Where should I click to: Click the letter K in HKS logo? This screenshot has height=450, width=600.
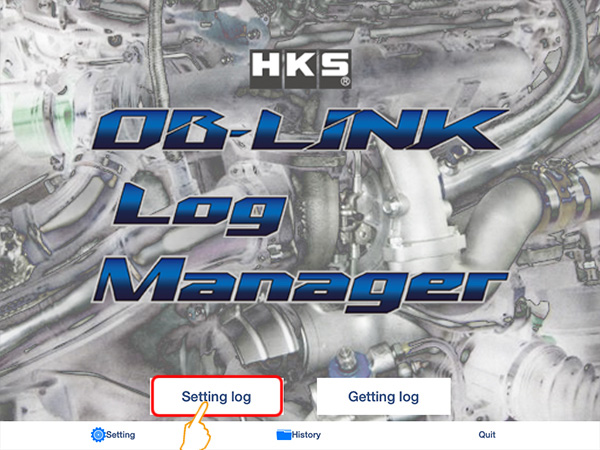tap(300, 65)
